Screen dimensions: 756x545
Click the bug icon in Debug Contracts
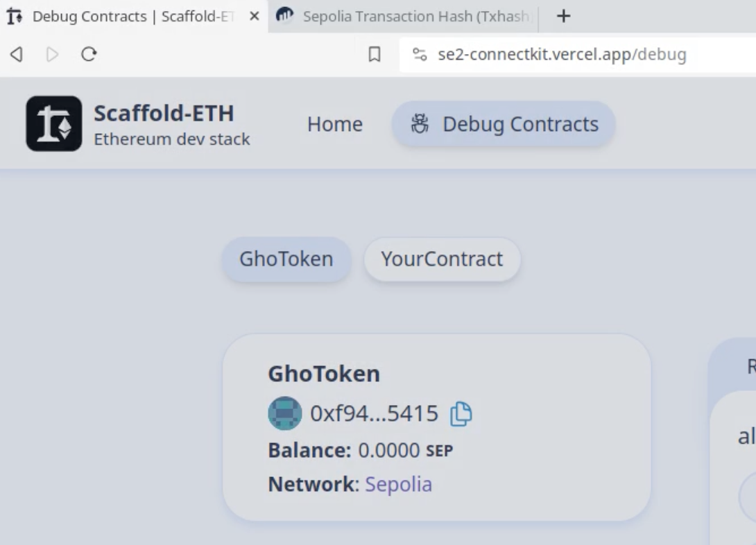[420, 124]
